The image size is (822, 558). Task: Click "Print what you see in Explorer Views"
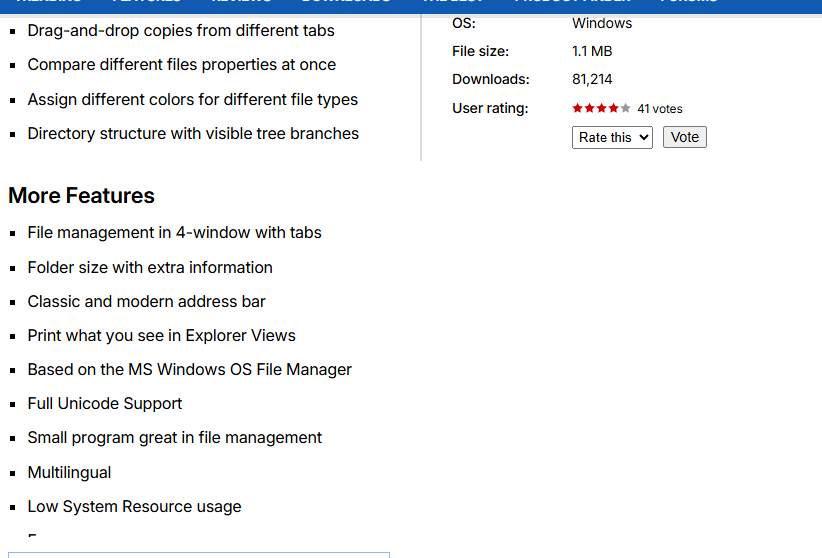(x=161, y=336)
